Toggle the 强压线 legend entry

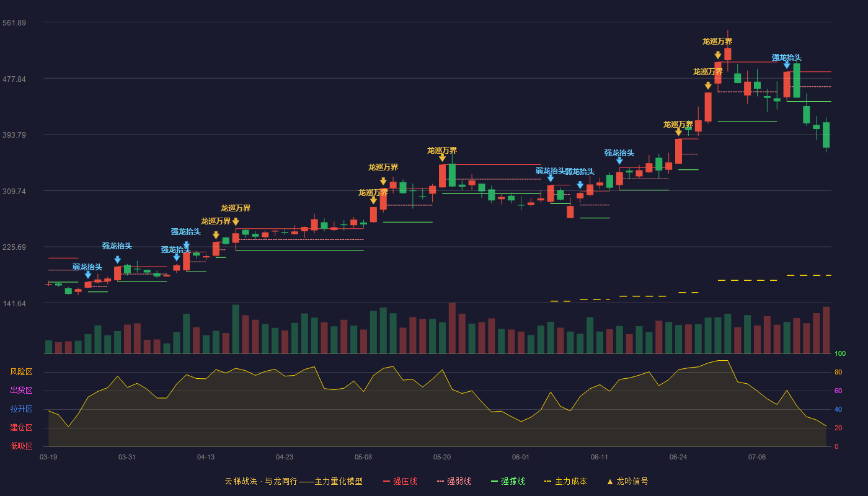coord(400,481)
